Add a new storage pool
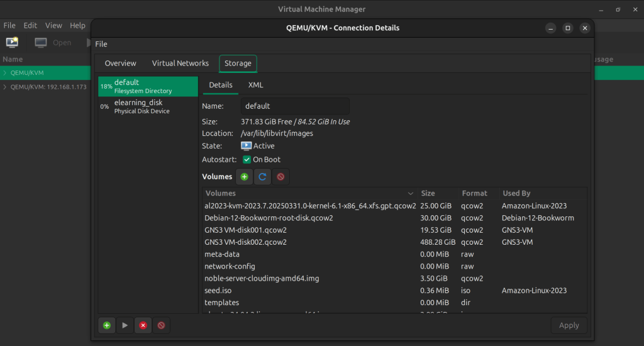The width and height of the screenshot is (644, 346). [x=107, y=325]
